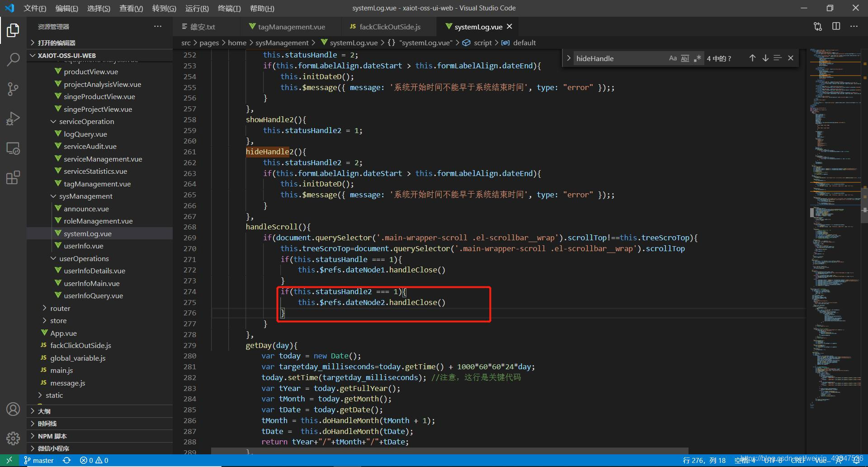
Task: Collapse the XAIOT-OSS-UI-WEB project root
Action: coord(99,55)
